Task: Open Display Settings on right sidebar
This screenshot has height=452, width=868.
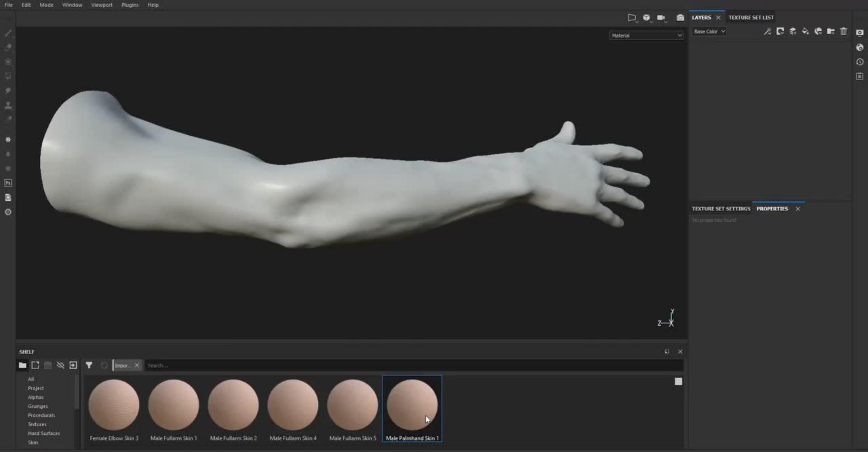Action: [860, 33]
